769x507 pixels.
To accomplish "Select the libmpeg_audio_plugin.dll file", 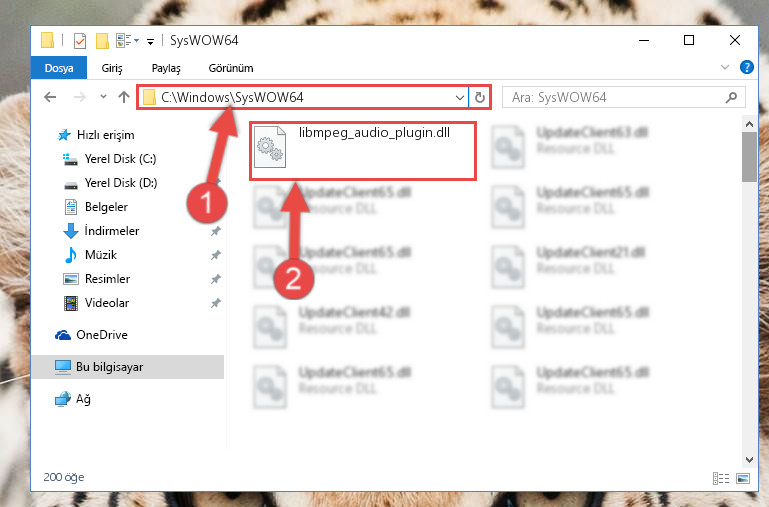I will (363, 151).
